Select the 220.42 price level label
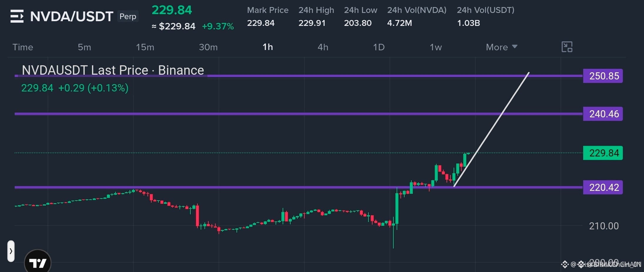The width and height of the screenshot is (644, 272). (x=603, y=187)
